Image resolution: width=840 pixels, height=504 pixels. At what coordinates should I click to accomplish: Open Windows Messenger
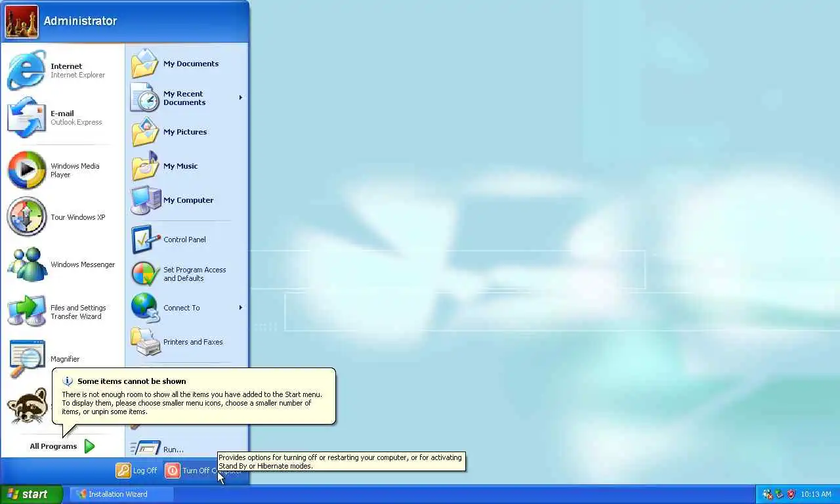63,264
